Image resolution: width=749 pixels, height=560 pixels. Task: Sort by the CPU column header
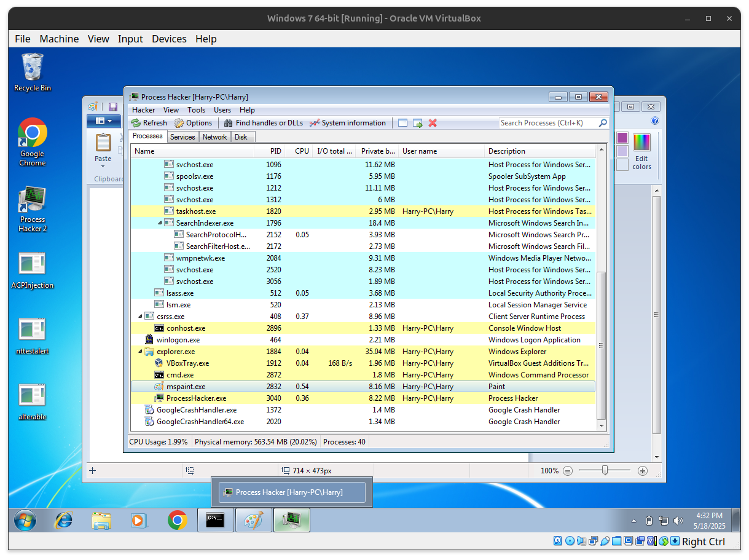pyautogui.click(x=299, y=151)
